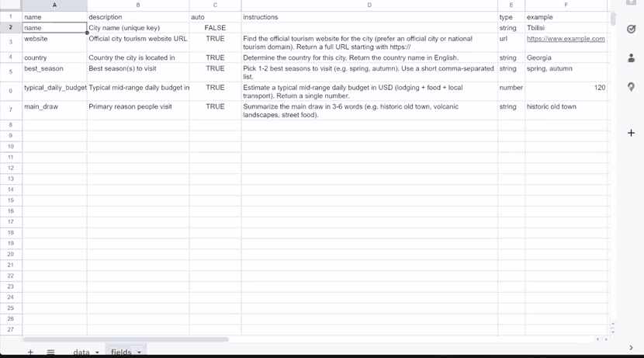The height and width of the screenshot is (358, 644).
Task: Select the 'auto' header cell
Action: (215, 17)
